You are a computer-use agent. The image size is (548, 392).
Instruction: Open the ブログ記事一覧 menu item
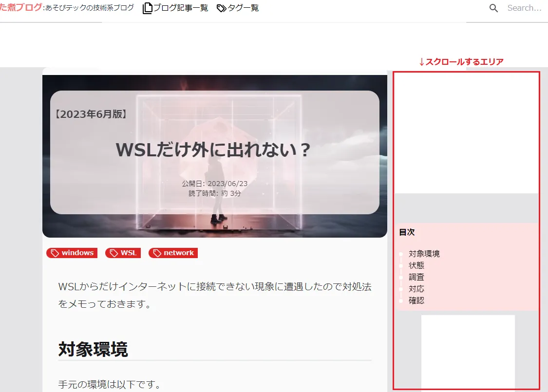180,8
